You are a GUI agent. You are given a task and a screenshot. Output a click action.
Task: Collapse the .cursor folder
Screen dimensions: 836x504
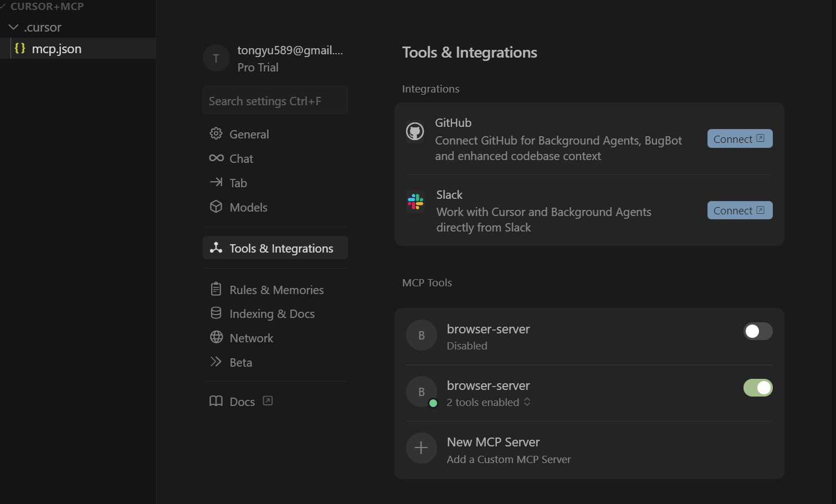point(14,27)
